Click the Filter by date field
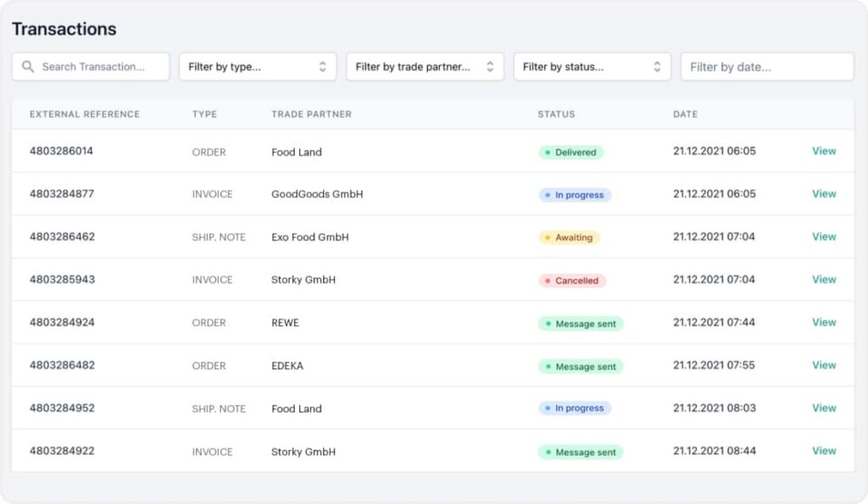 (x=767, y=67)
